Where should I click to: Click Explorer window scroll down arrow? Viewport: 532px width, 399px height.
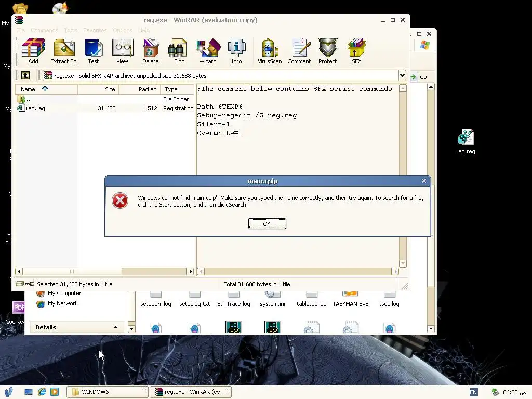click(431, 329)
